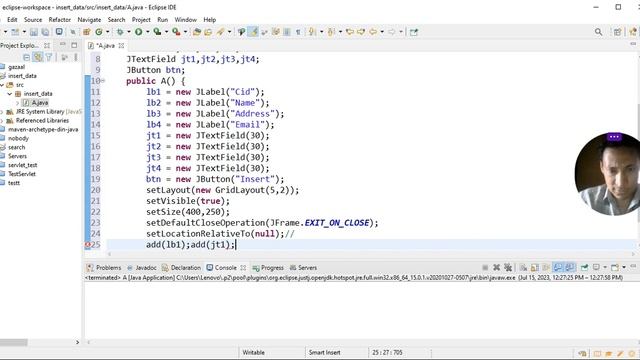Switch to the Problems tab

point(104,268)
